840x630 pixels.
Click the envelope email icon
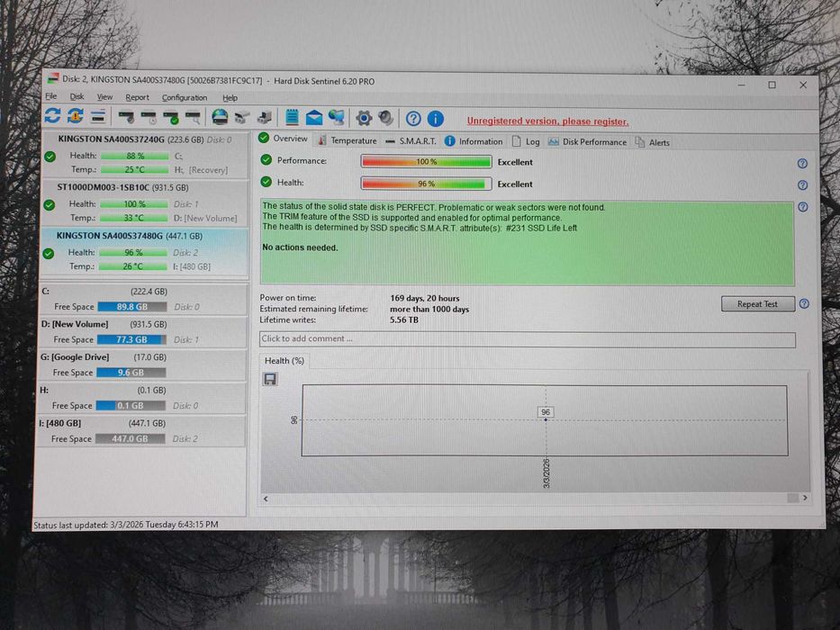[x=314, y=117]
